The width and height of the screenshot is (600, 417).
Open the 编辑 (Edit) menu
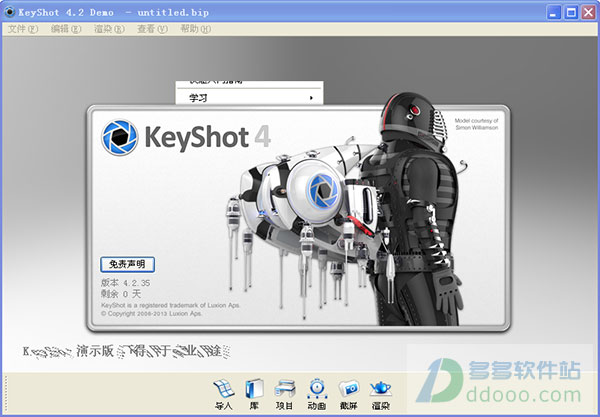[66, 29]
